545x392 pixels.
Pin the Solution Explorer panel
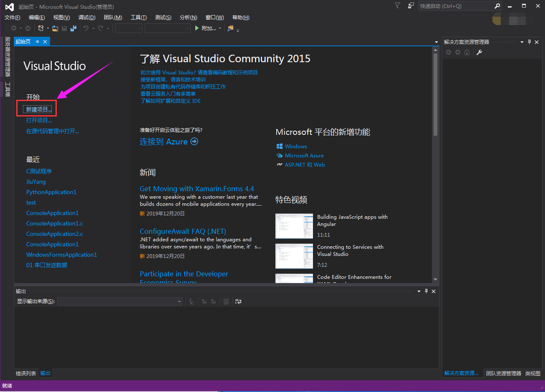(529, 42)
